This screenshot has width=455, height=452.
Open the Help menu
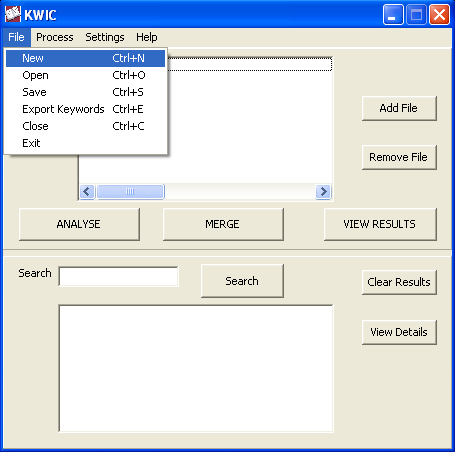point(147,37)
